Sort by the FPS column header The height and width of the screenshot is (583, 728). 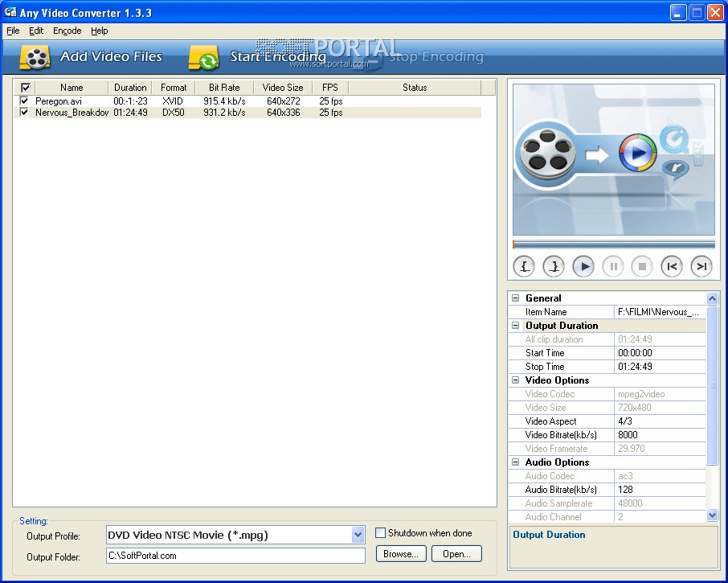pyautogui.click(x=330, y=88)
